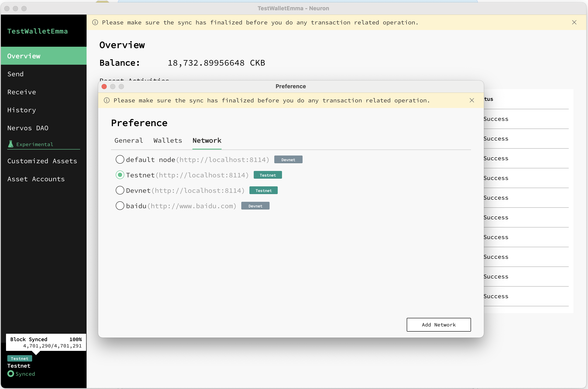Click the Testnet badge beside Testnet network
This screenshot has width=588, height=389.
[268, 175]
